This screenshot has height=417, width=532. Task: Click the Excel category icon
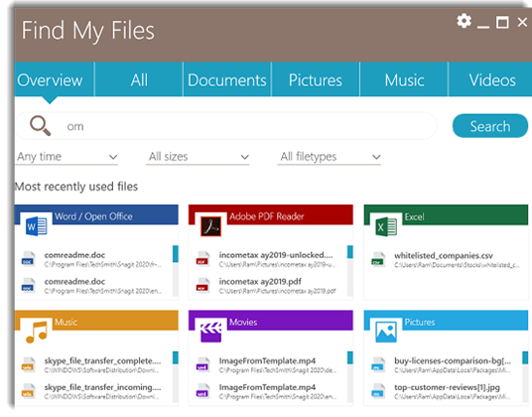(386, 226)
